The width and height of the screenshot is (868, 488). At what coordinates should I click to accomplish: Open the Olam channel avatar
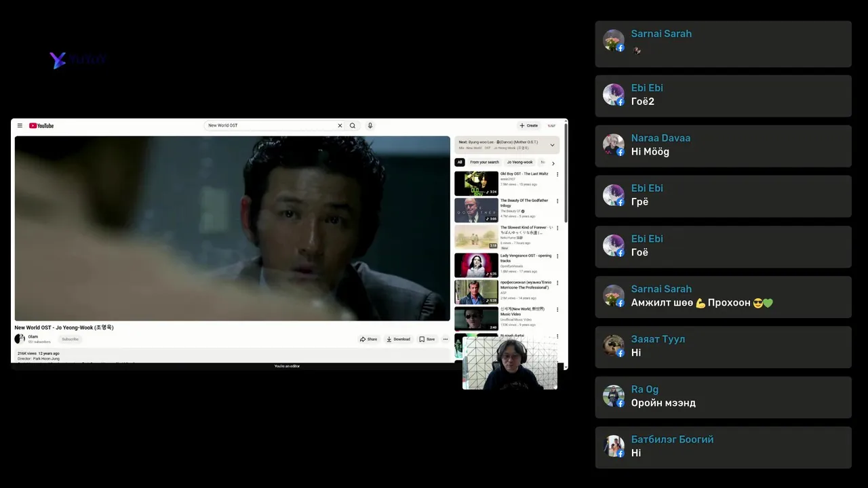pos(20,339)
